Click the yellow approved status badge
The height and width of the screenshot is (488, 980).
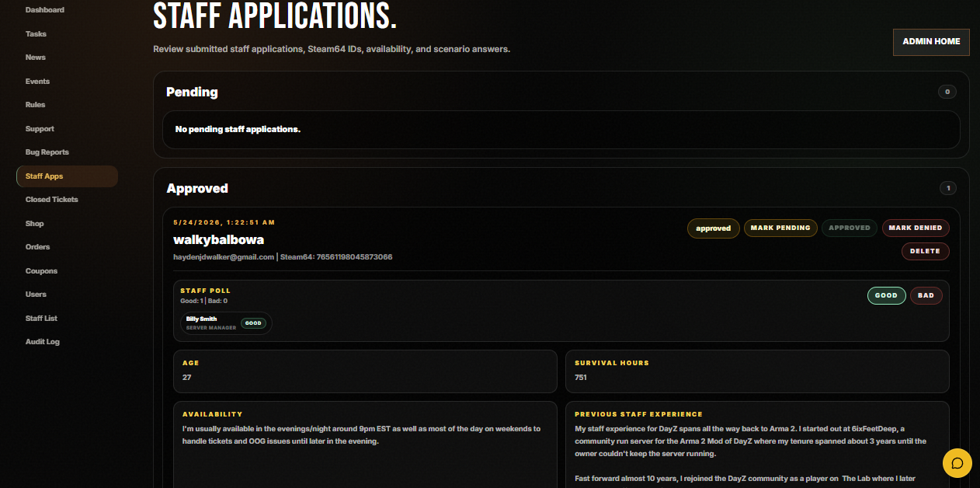coord(713,228)
